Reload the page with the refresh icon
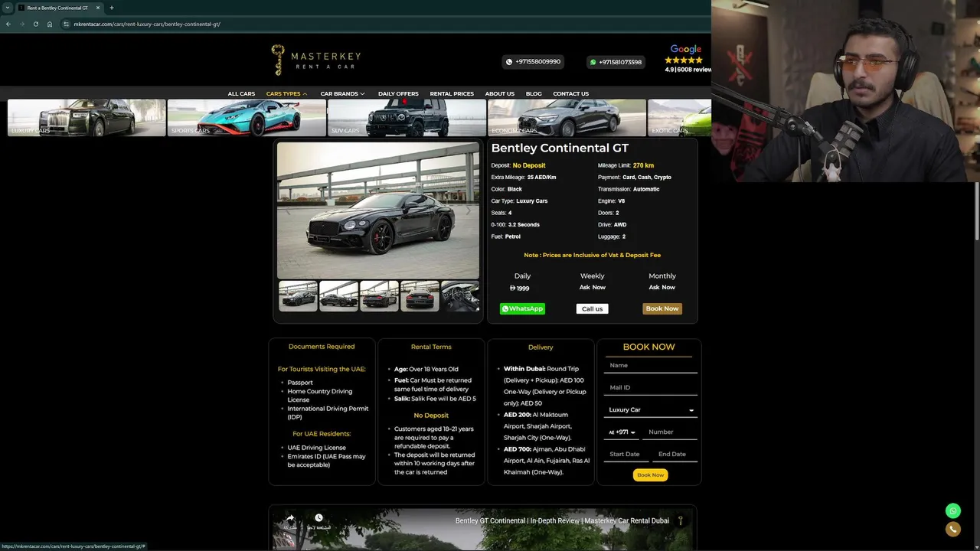The image size is (980, 551). tap(35, 24)
